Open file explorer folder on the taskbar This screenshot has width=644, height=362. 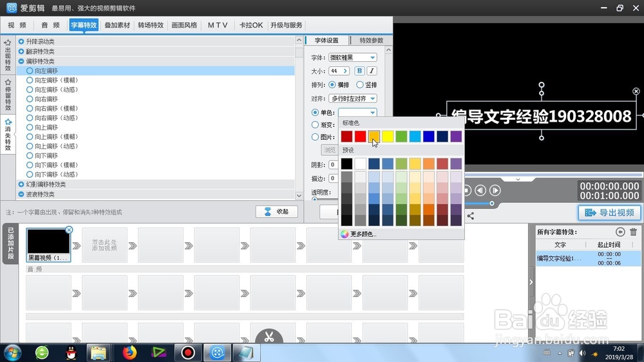point(99,352)
